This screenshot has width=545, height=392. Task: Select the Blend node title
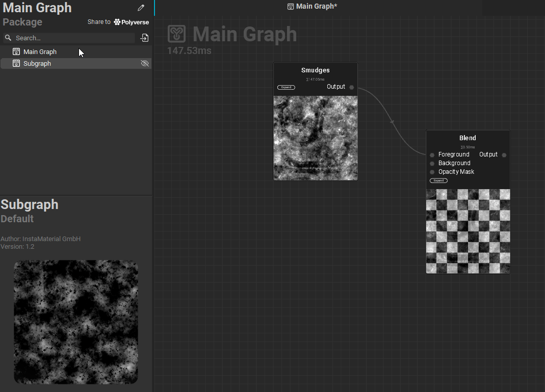point(468,138)
